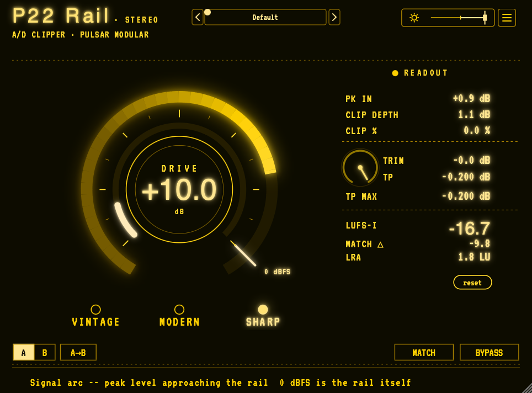Switch to the A state slot
This screenshot has width=532, height=393.
23,352
